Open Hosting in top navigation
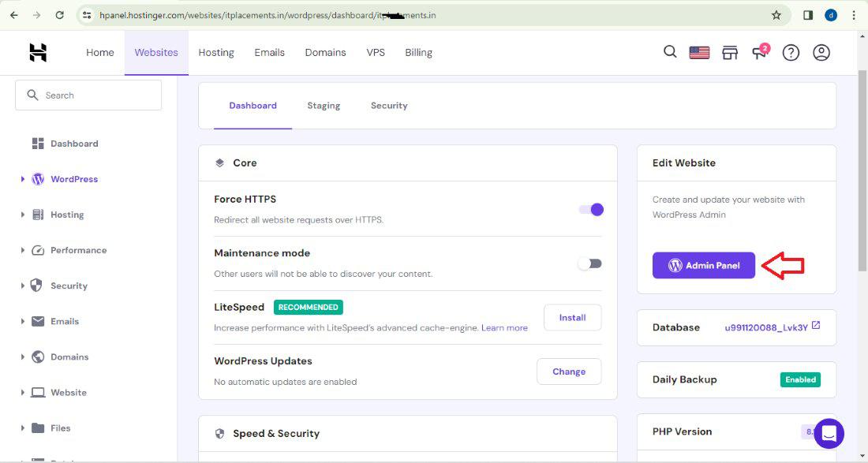 (216, 53)
